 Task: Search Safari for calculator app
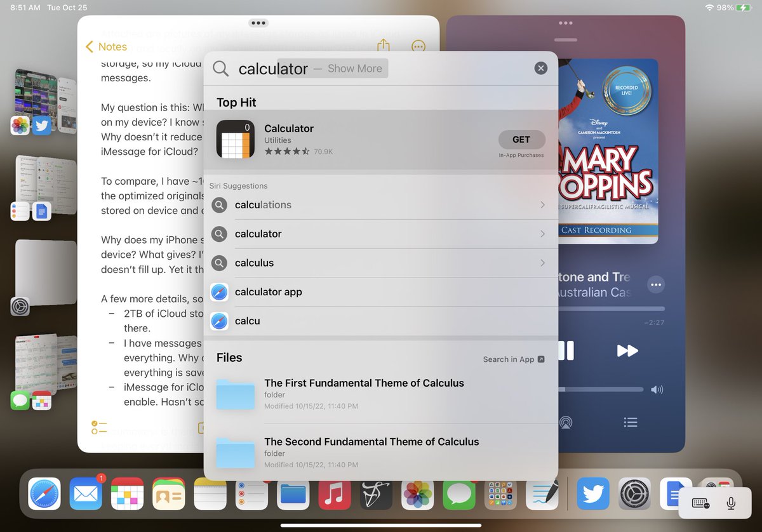tap(381, 292)
